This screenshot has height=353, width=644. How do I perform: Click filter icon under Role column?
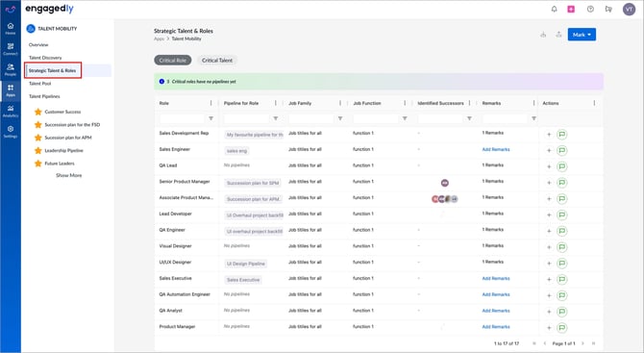tap(211, 118)
